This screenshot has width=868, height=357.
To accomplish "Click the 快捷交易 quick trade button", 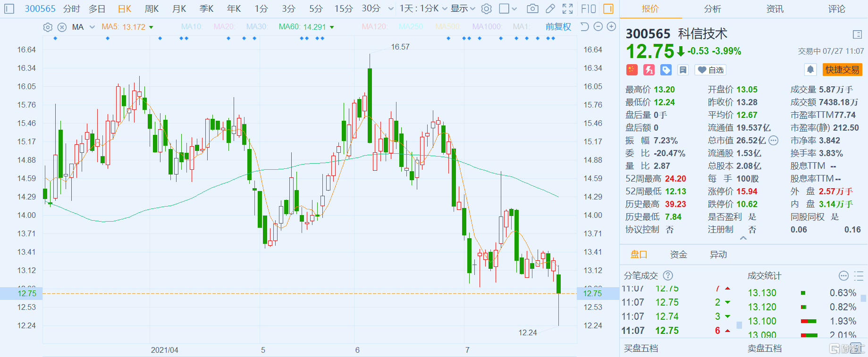I will click(x=843, y=70).
